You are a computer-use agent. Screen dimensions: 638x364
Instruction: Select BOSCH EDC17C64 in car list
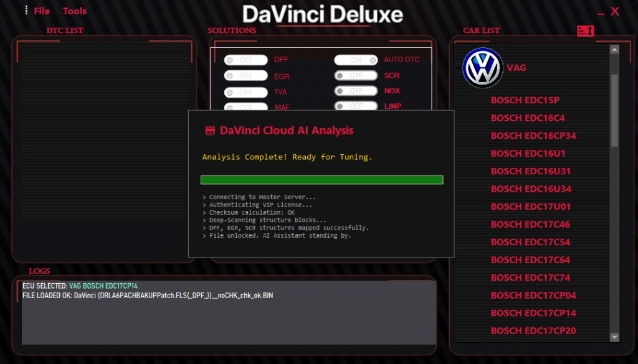coord(530,260)
